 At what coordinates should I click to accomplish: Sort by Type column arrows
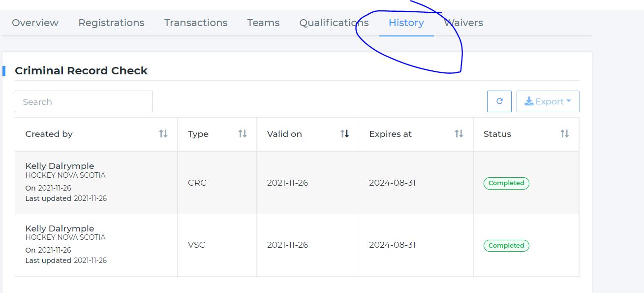243,134
